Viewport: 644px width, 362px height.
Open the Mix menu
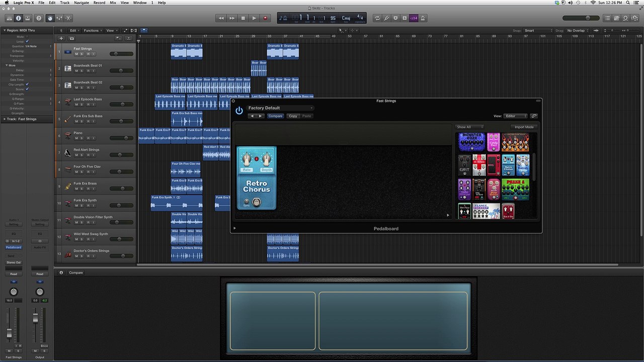(113, 3)
